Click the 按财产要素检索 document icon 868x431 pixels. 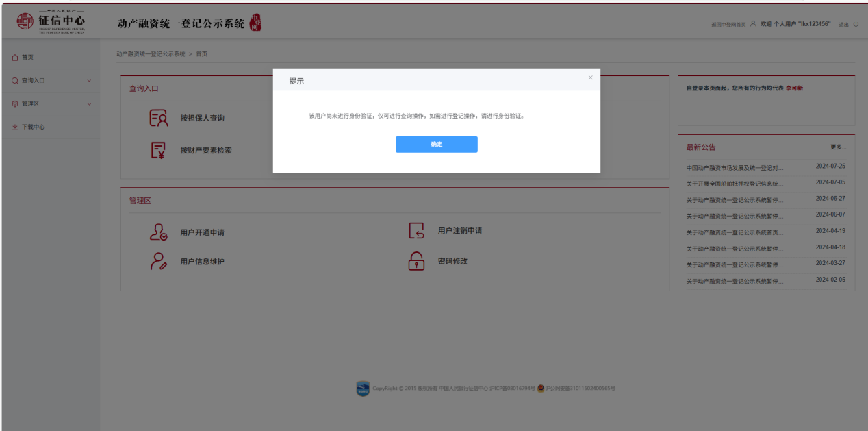click(159, 150)
